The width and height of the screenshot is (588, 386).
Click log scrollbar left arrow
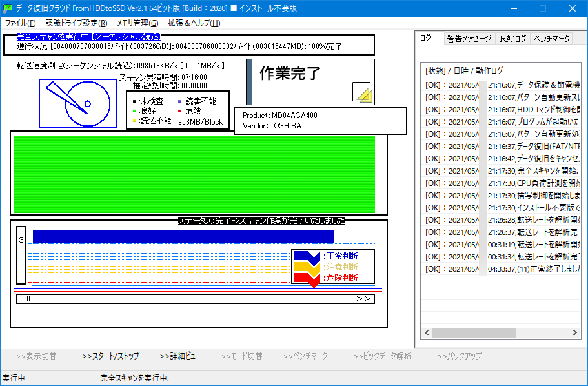(427, 332)
